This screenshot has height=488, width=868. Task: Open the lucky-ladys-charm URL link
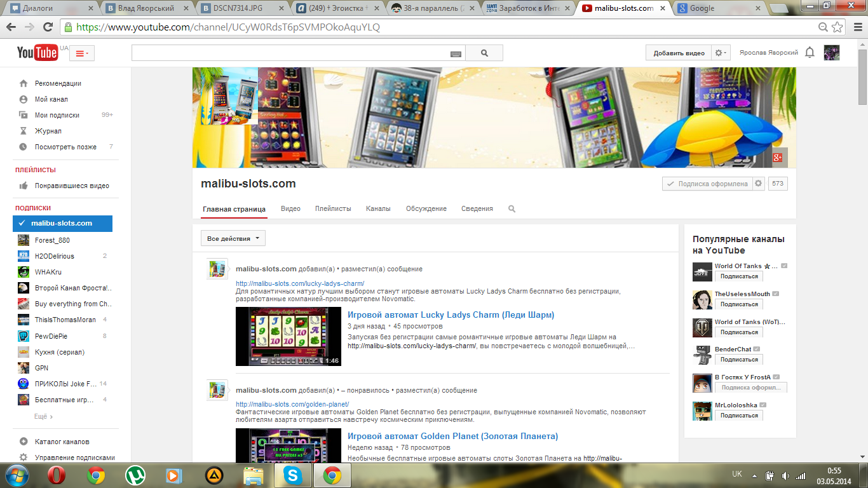[300, 283]
